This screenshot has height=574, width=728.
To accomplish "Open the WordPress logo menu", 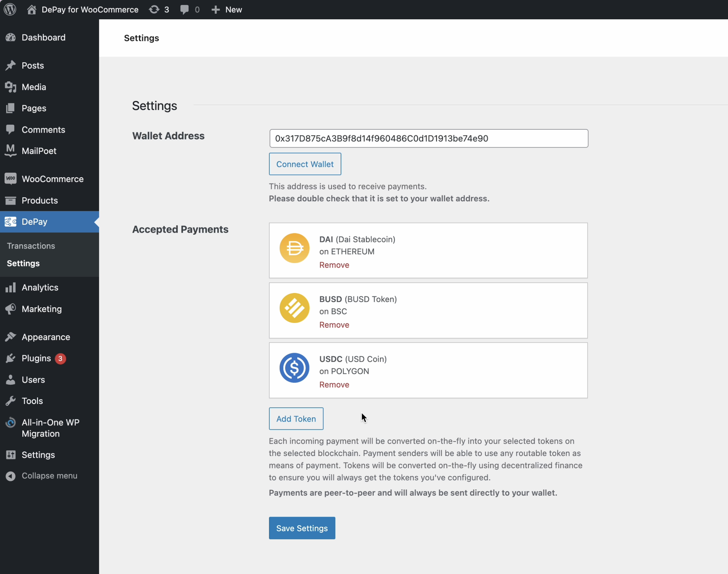I will point(10,9).
